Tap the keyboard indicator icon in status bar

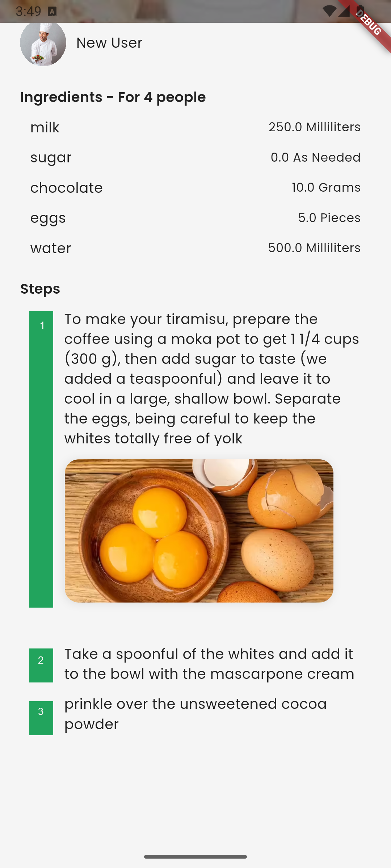[52, 12]
